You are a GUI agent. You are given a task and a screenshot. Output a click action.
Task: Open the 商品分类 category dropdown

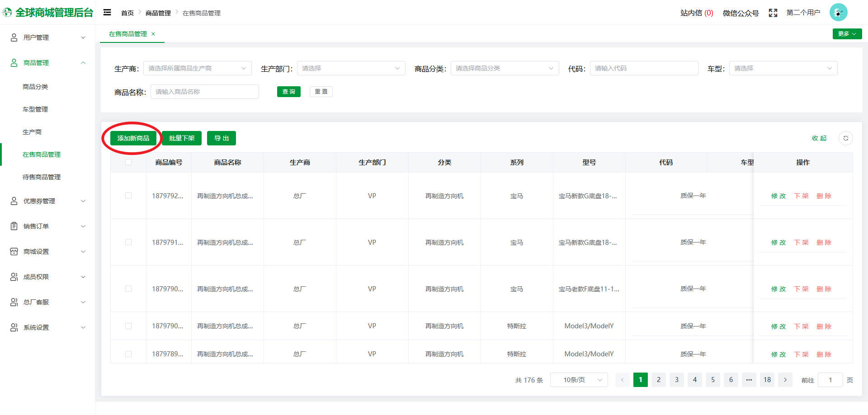coord(505,68)
